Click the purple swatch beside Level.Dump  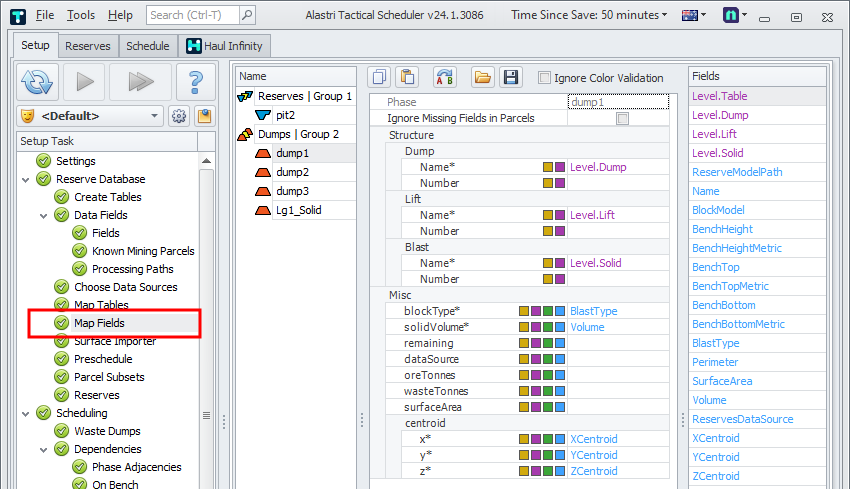(x=560, y=168)
